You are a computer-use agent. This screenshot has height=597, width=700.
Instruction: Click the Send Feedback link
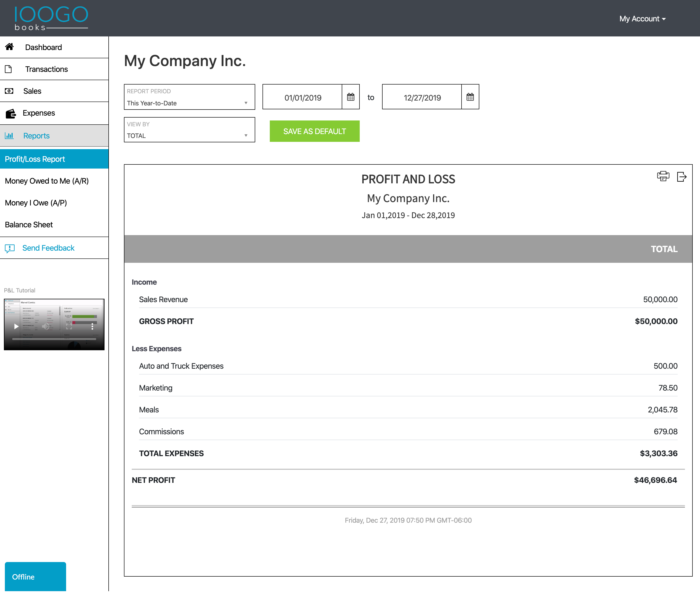pyautogui.click(x=48, y=248)
